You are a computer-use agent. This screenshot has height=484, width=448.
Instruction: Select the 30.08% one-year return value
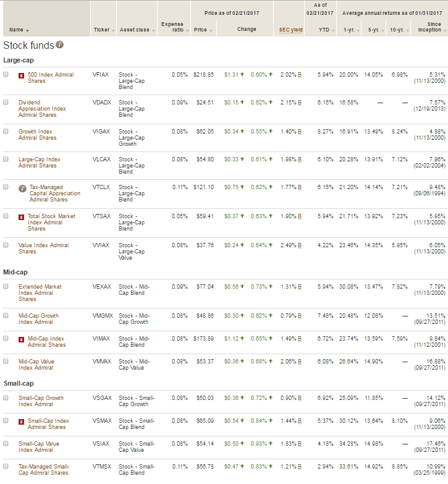pos(349,287)
